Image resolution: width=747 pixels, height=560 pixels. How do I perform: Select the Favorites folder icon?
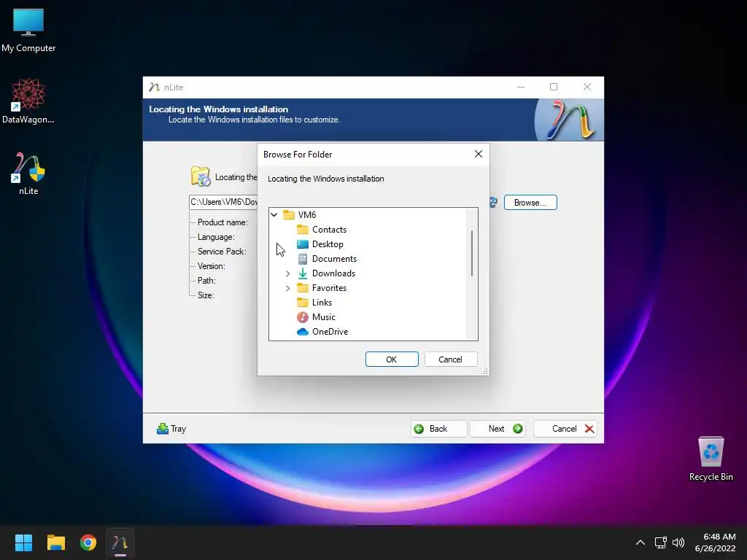(x=303, y=288)
